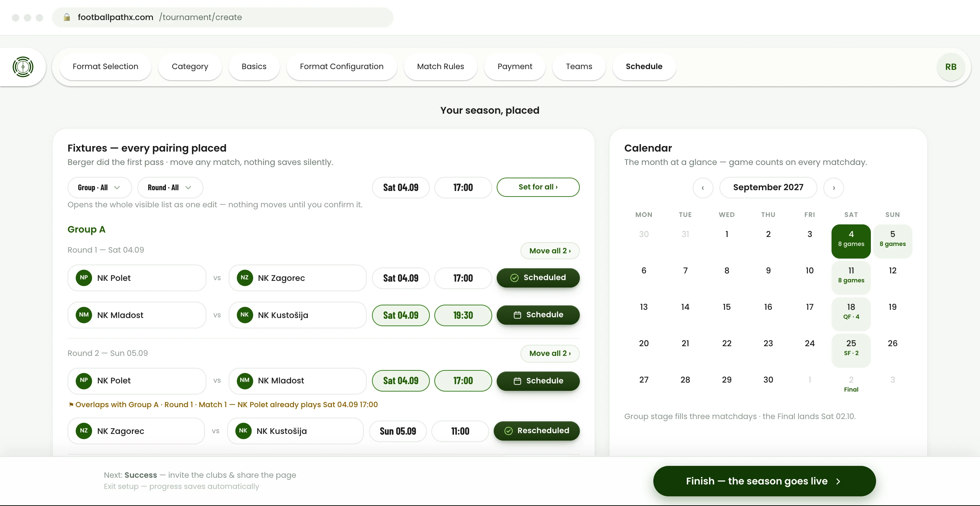The height and width of the screenshot is (506, 980).
Task: Click the lock icon in the address bar
Action: [x=66, y=17]
